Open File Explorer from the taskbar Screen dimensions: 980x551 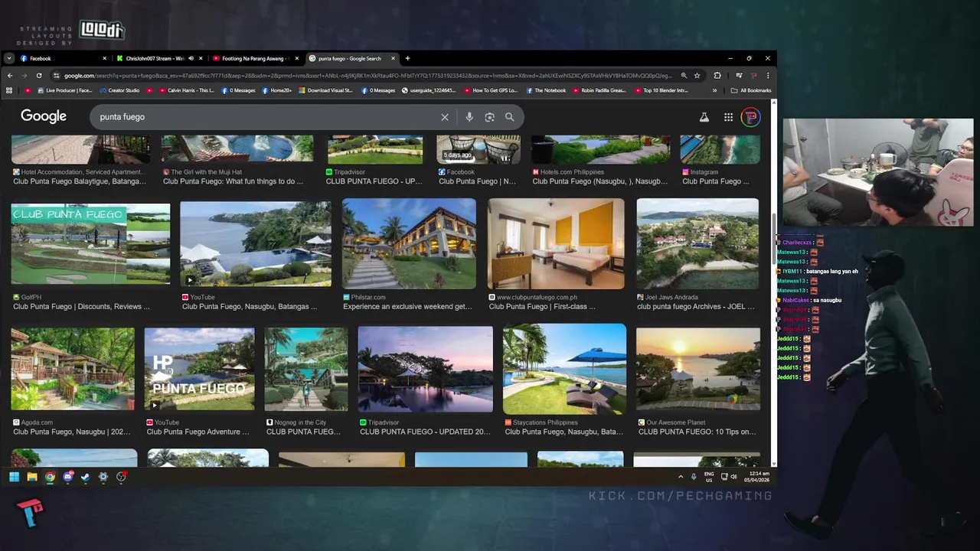click(32, 477)
